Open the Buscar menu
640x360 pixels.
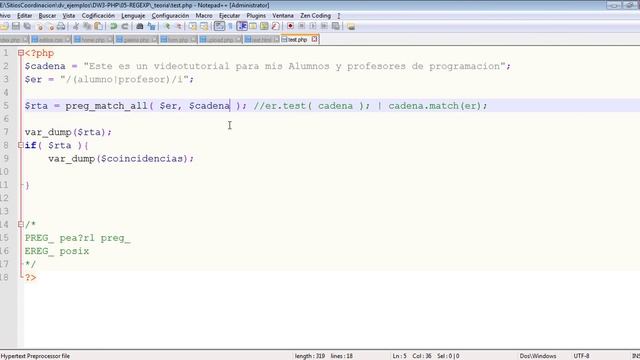(47, 16)
